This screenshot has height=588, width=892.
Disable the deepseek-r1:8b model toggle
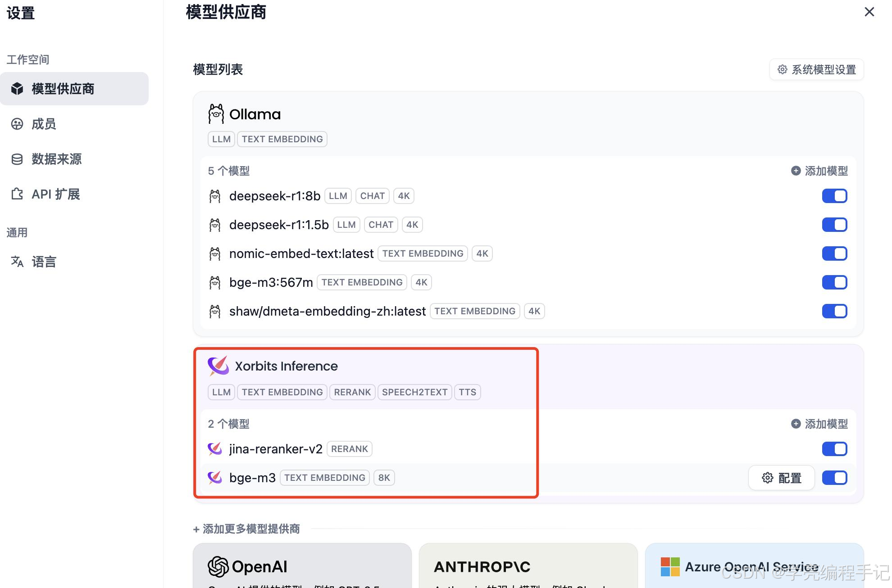coord(835,196)
